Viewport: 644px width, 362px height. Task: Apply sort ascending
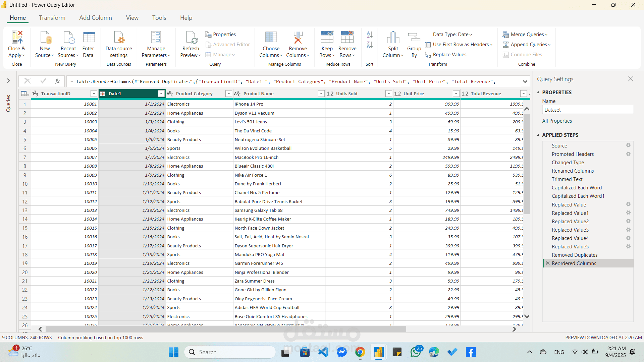coord(369,35)
